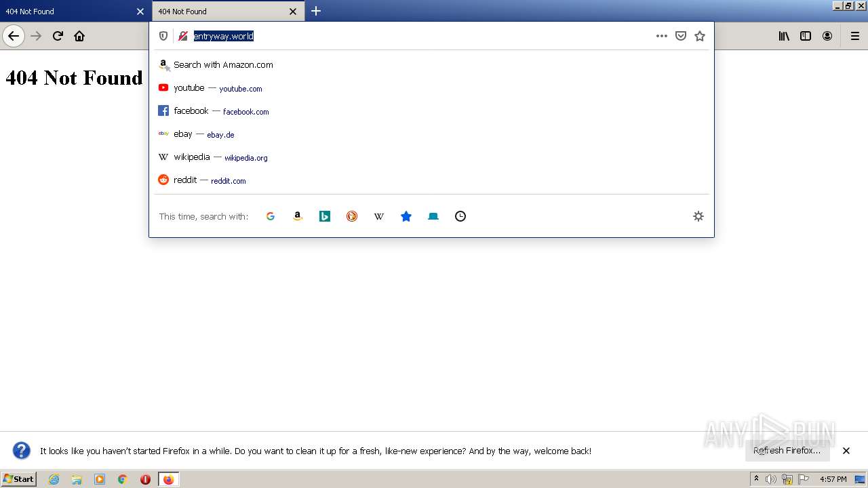
Task: Click the entryway.world address field
Action: tap(420, 36)
